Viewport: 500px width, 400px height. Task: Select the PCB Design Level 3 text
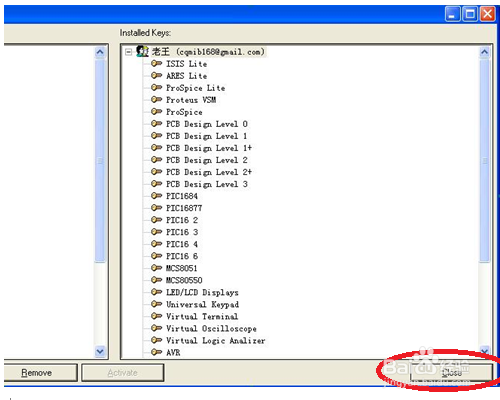pyautogui.click(x=207, y=184)
